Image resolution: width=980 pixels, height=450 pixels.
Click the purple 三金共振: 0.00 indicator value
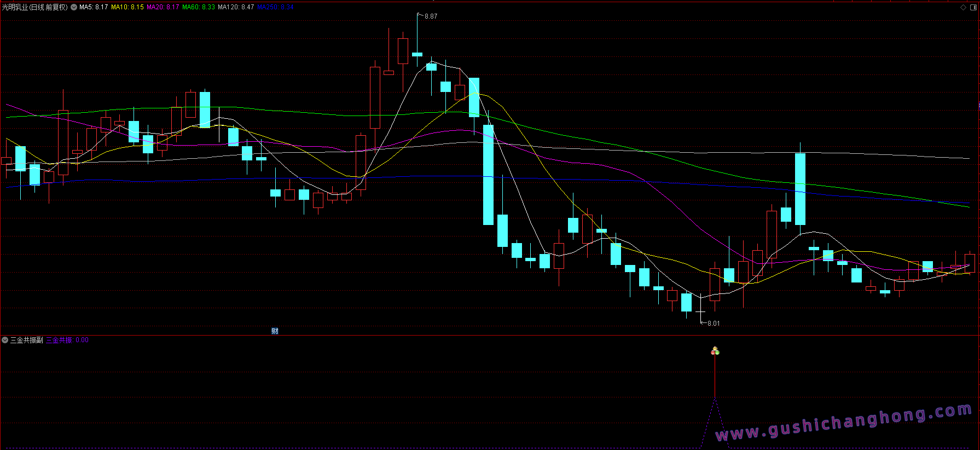(67, 340)
